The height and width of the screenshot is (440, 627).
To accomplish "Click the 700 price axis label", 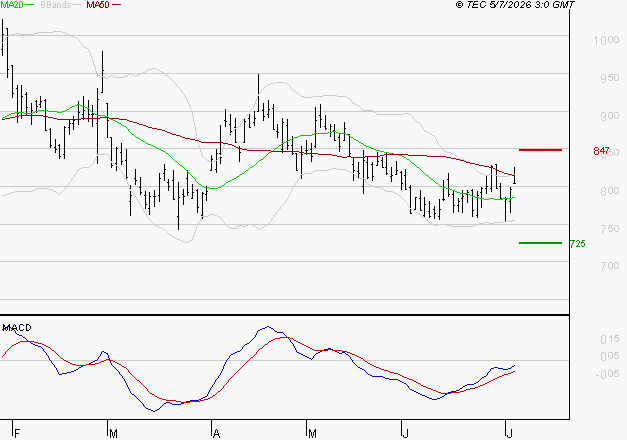I will 610,266.
